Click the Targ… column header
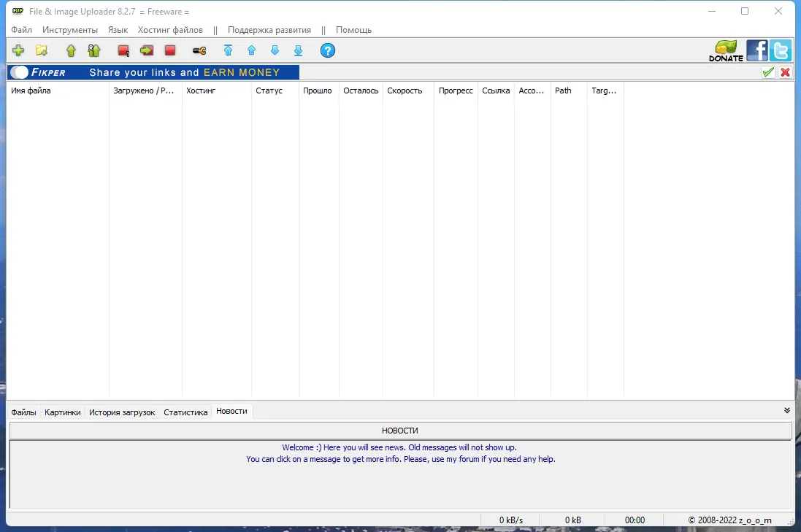 [606, 90]
